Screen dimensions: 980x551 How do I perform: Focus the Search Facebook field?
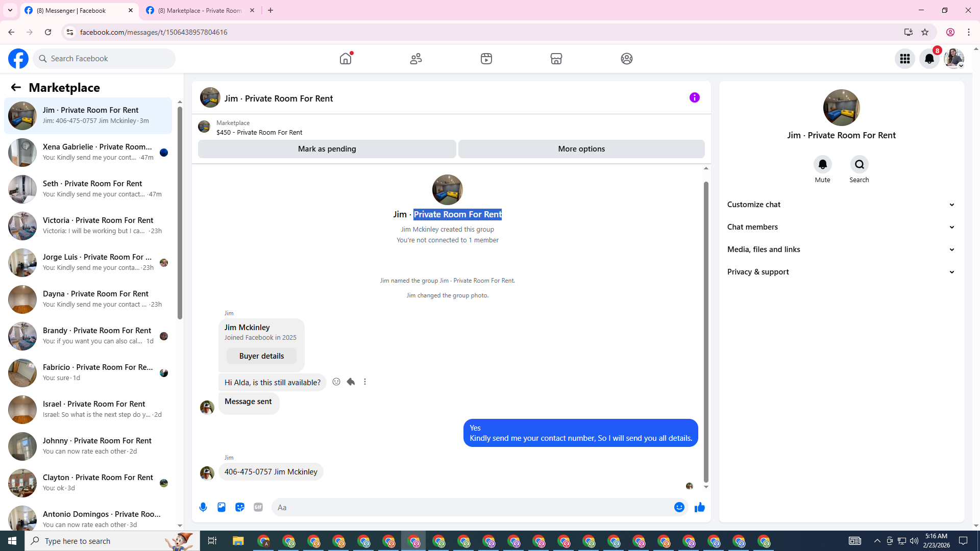click(104, 59)
